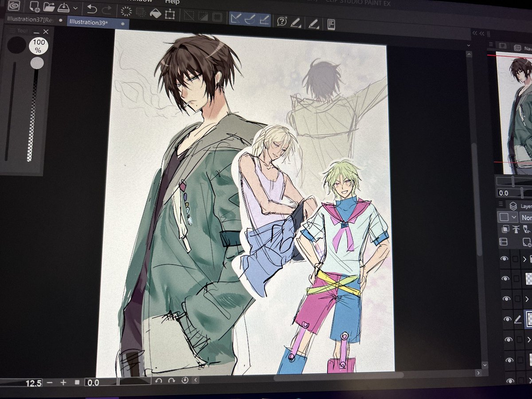Toggle Set as Reference Layer lighthouse icon

click(515, 229)
